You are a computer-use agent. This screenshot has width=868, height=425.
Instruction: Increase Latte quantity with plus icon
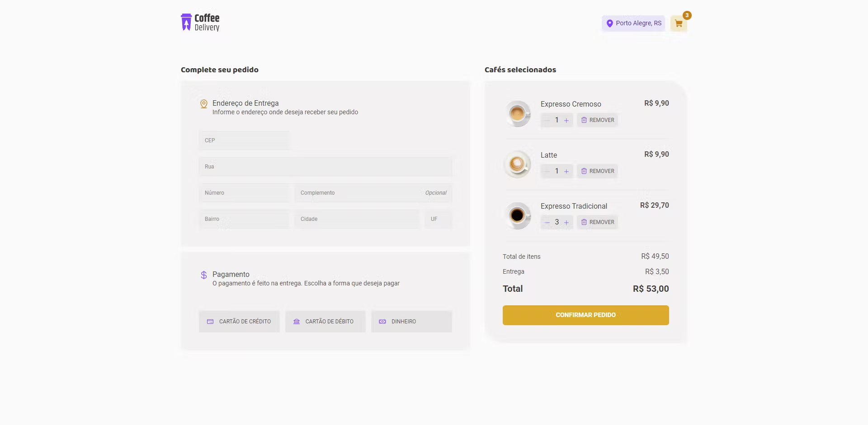click(x=566, y=172)
